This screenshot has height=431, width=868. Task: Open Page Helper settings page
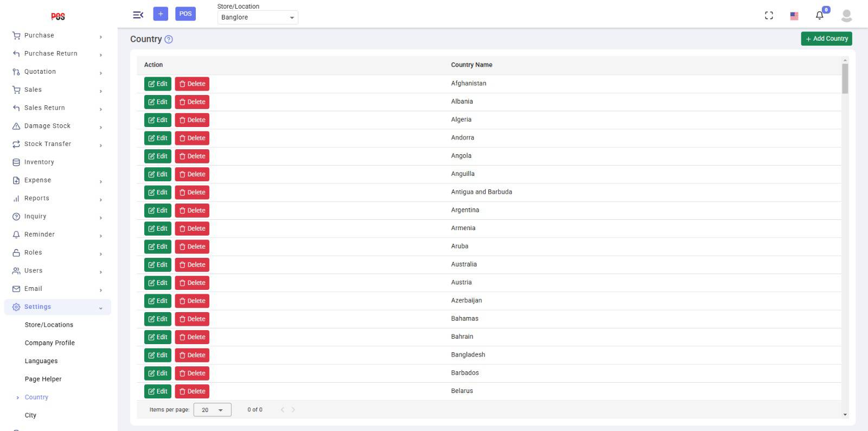[43, 379]
